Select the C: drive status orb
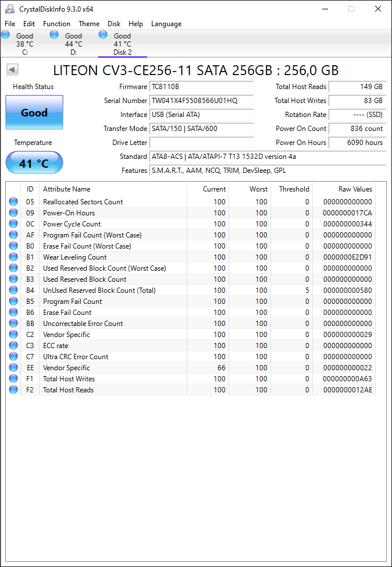 [5, 35]
